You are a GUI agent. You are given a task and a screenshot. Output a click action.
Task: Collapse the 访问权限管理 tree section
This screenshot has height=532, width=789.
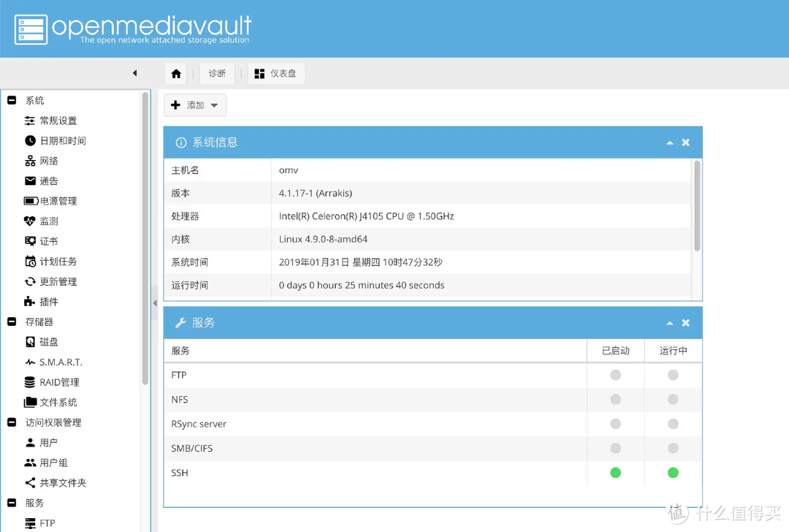tap(12, 422)
